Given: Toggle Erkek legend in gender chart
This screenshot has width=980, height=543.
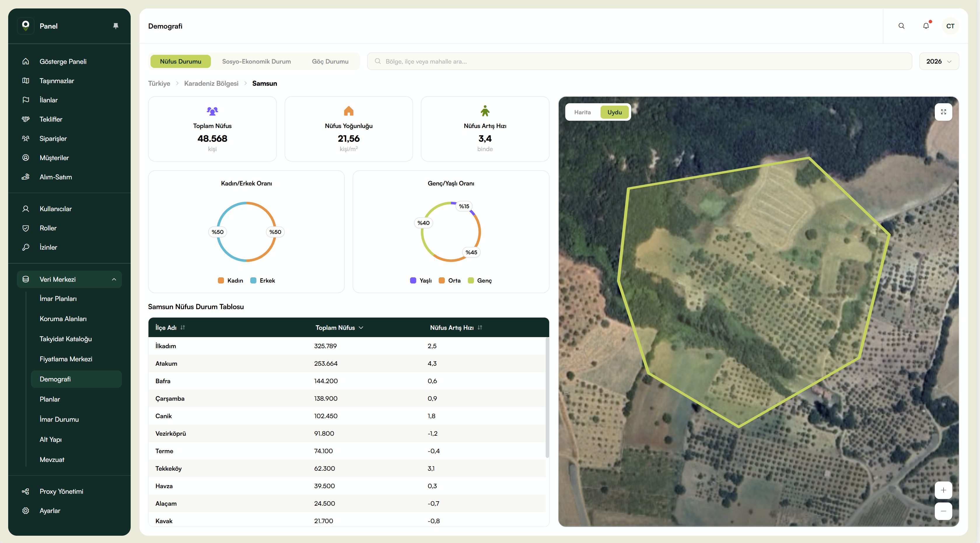Looking at the screenshot, I should coord(262,280).
